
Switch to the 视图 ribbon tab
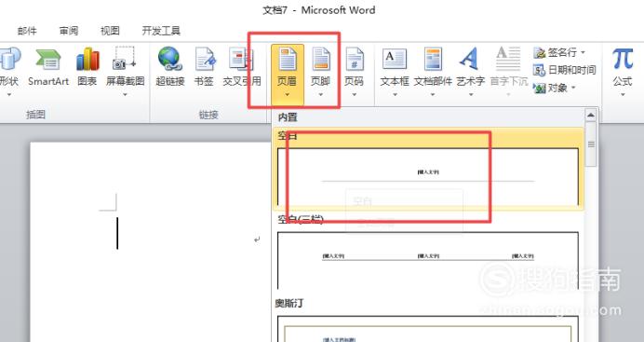[110, 31]
